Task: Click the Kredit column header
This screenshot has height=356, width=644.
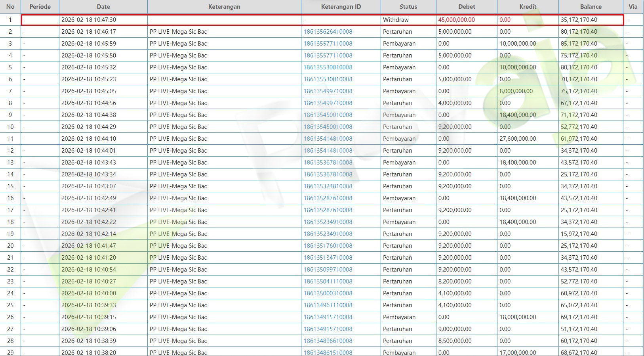Action: 528,7
